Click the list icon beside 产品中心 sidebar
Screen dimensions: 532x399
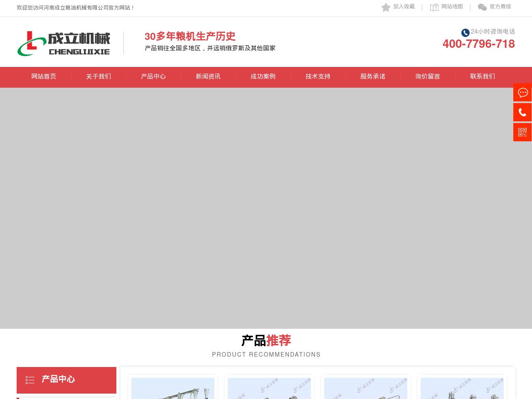30,380
